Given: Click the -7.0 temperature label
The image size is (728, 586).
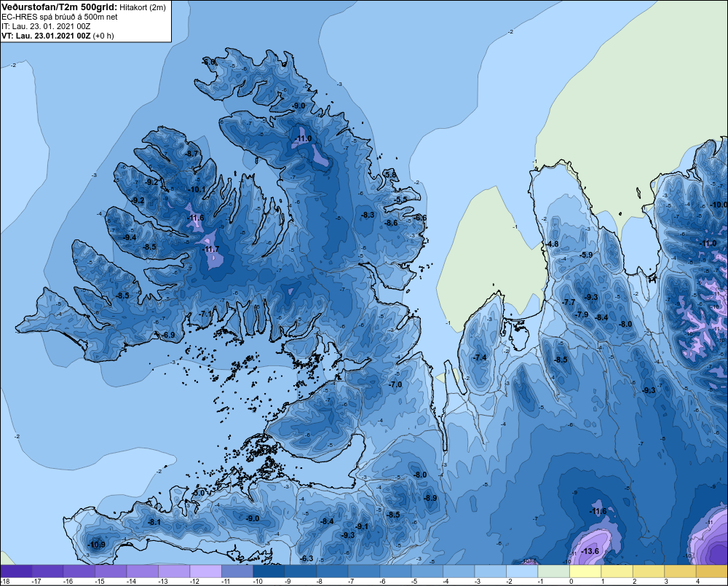Looking at the screenshot, I should coord(395,384).
